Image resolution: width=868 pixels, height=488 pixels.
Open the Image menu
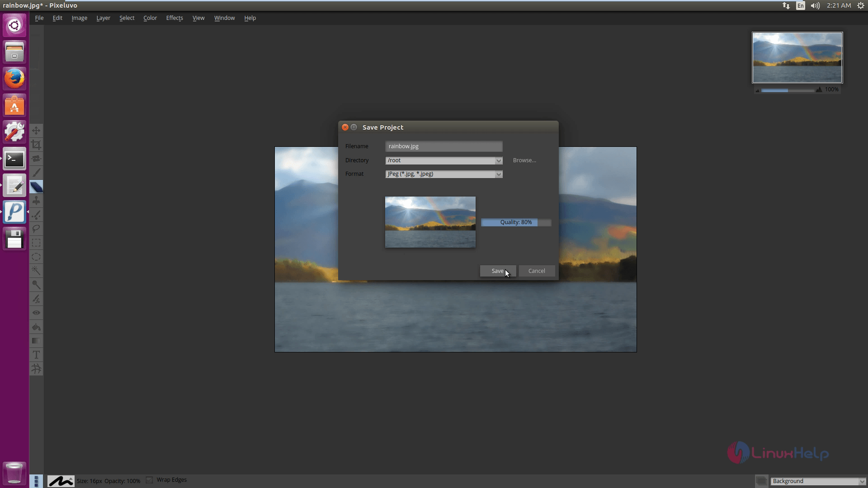[x=79, y=18]
